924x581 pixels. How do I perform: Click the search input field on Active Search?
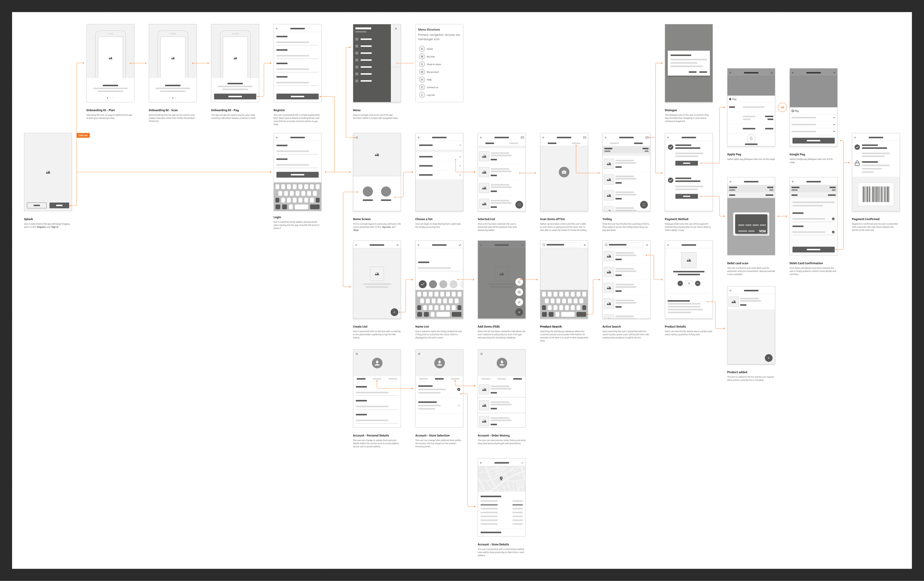click(x=624, y=244)
